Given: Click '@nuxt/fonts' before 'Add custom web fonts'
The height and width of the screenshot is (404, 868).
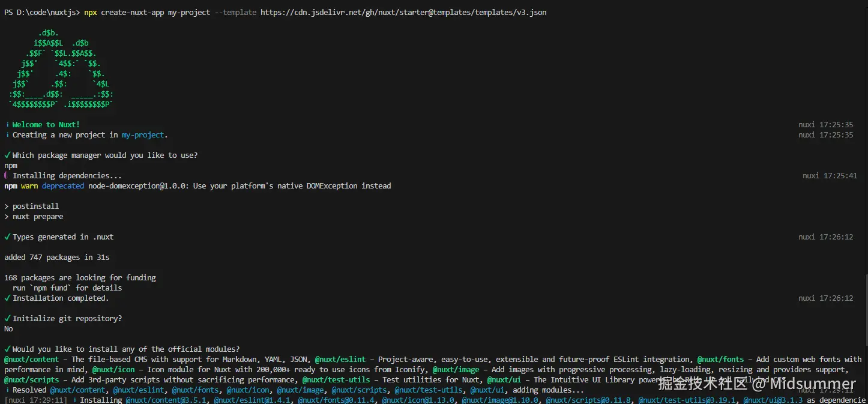Looking at the screenshot, I should click(x=720, y=360).
